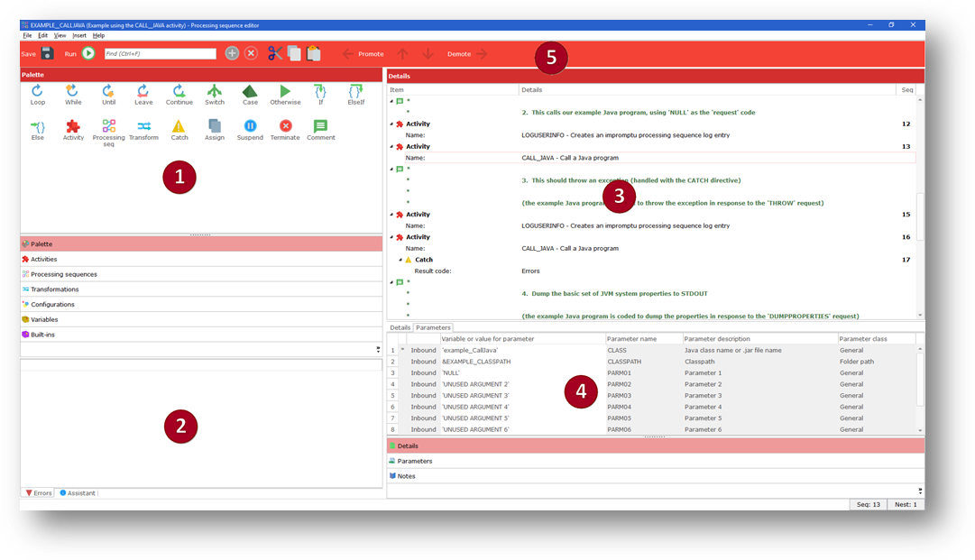The height and width of the screenshot is (560, 975).
Task: Open the Help menu
Action: click(x=98, y=35)
